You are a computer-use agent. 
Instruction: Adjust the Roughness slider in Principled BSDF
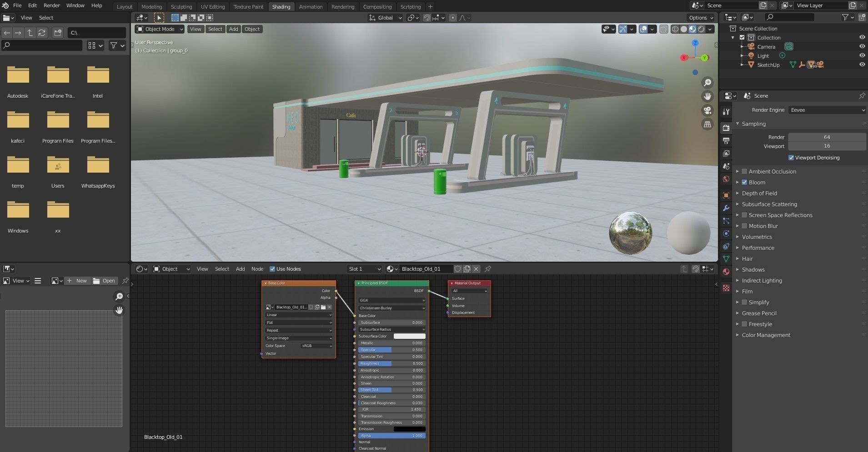tap(392, 363)
